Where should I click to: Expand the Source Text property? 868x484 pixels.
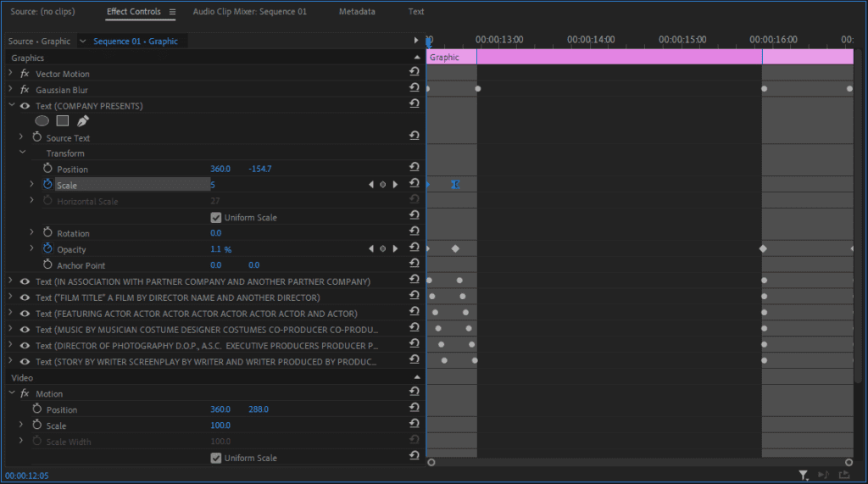[x=22, y=137]
